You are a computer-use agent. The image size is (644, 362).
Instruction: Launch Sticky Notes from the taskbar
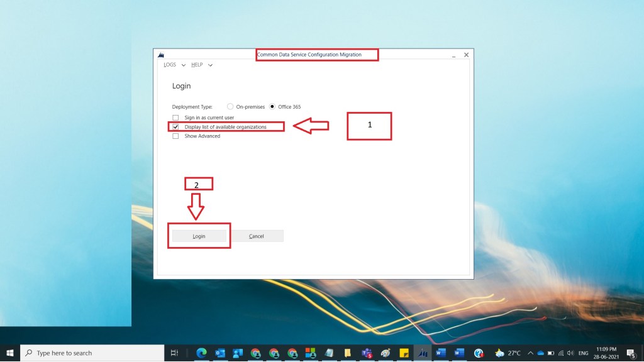click(x=404, y=353)
